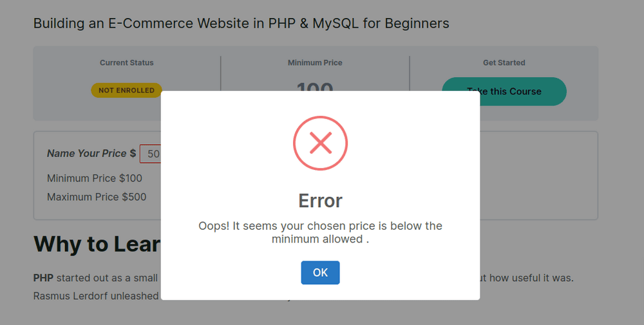Click the red X error icon
This screenshot has width=644, height=325.
320,143
